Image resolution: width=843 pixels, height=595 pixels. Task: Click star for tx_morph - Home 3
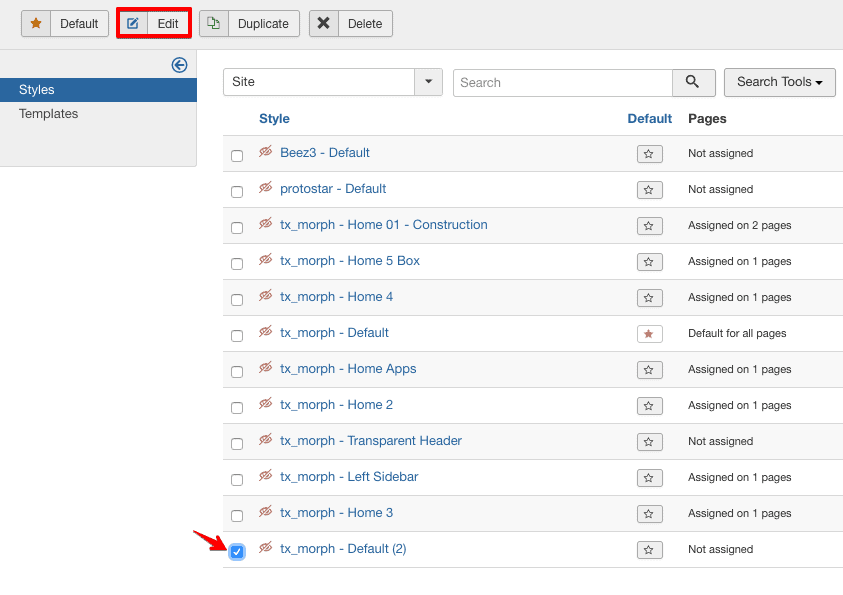tap(649, 514)
